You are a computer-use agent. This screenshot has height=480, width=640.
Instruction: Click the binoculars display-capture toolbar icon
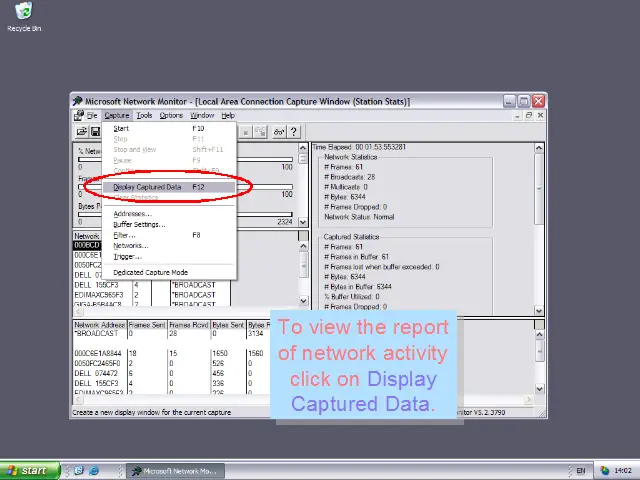pyautogui.click(x=279, y=132)
